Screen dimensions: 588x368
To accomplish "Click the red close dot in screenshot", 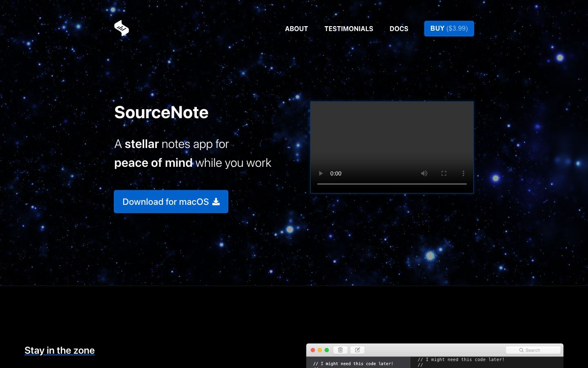I will [x=313, y=350].
